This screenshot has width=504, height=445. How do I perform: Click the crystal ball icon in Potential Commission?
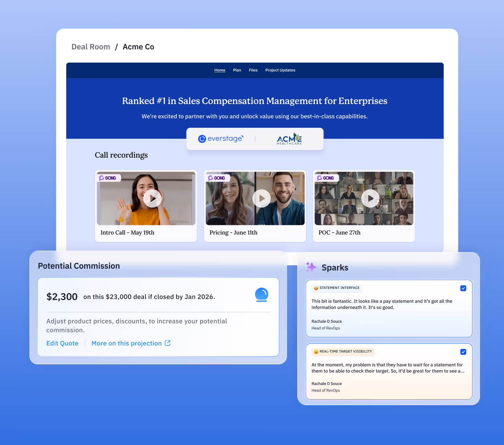tap(262, 295)
